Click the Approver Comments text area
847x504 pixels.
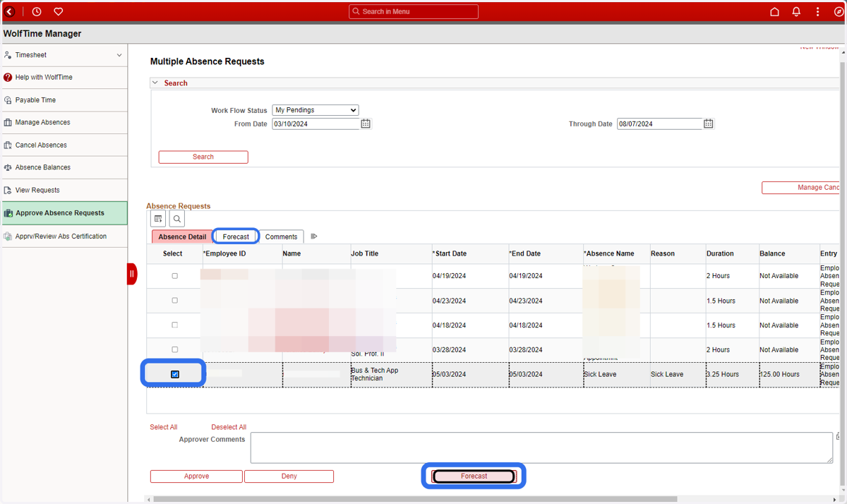click(541, 448)
